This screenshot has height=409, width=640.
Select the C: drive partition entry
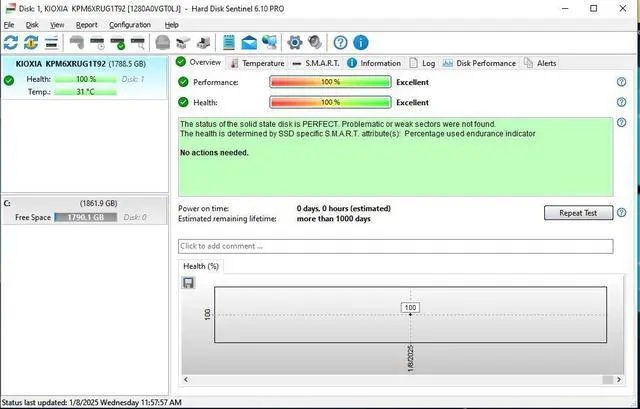[84, 210]
